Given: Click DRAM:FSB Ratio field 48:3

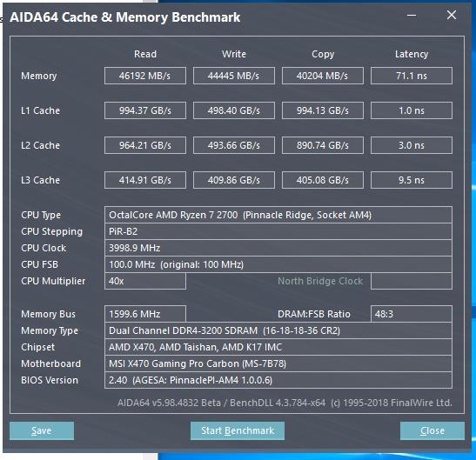Looking at the screenshot, I should tap(412, 314).
